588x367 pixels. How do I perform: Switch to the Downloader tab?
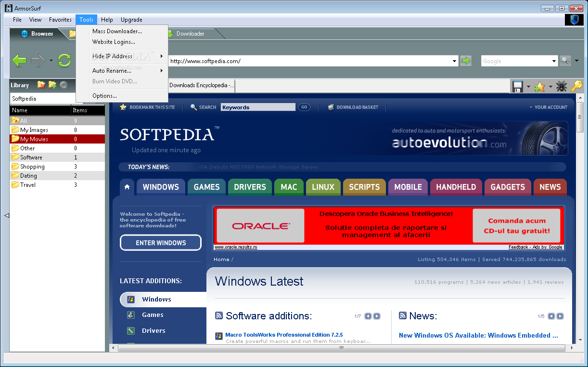(190, 34)
